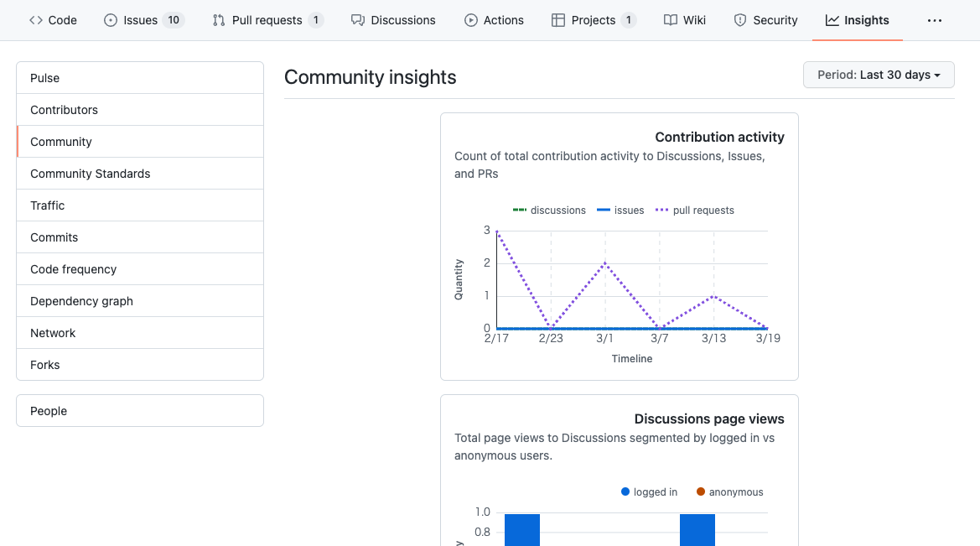This screenshot has width=980, height=546.
Task: Open the Discussions tab
Action: 393,20
